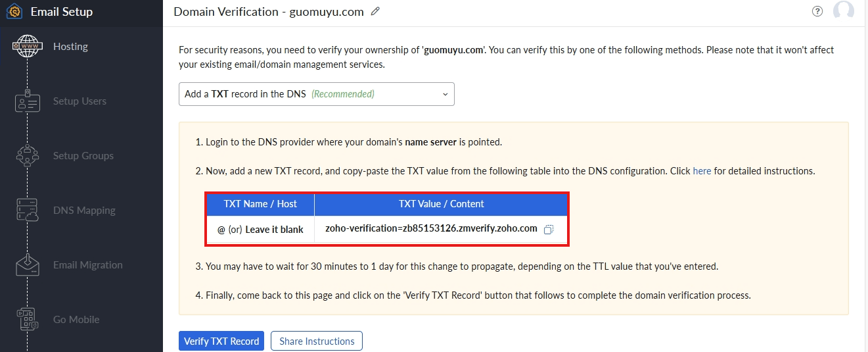Click the Email Setup title text
This screenshot has width=868, height=352.
click(x=62, y=12)
